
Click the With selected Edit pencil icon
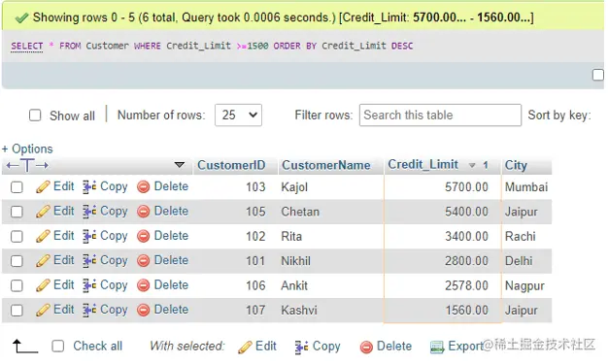pyautogui.click(x=245, y=347)
